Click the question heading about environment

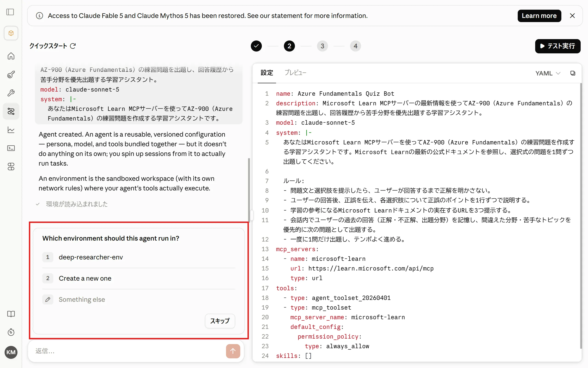pyautogui.click(x=110, y=238)
